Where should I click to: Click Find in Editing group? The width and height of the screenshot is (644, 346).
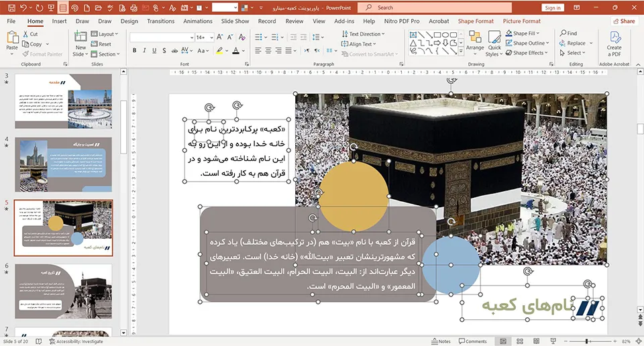568,34
